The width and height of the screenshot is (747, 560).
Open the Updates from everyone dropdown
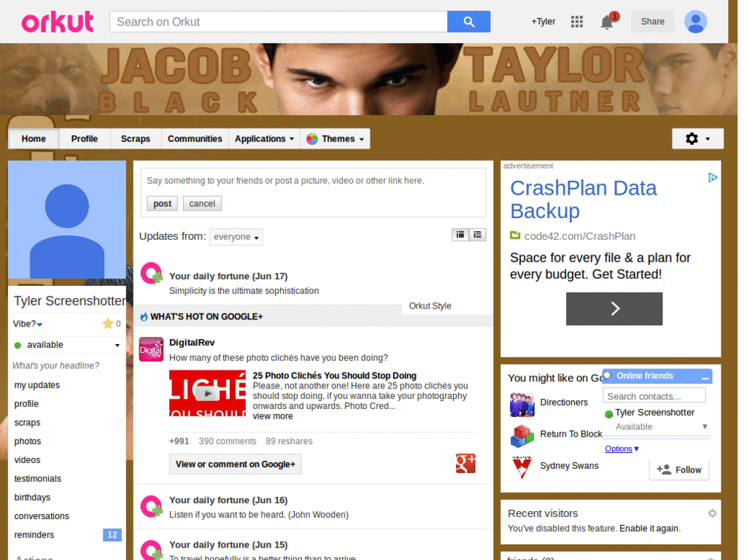pyautogui.click(x=236, y=237)
